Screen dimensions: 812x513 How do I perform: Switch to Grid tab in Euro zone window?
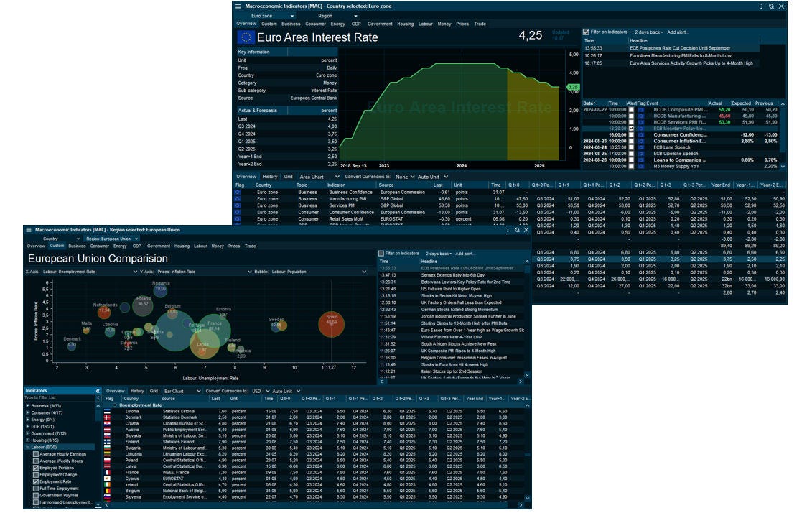tap(289, 177)
